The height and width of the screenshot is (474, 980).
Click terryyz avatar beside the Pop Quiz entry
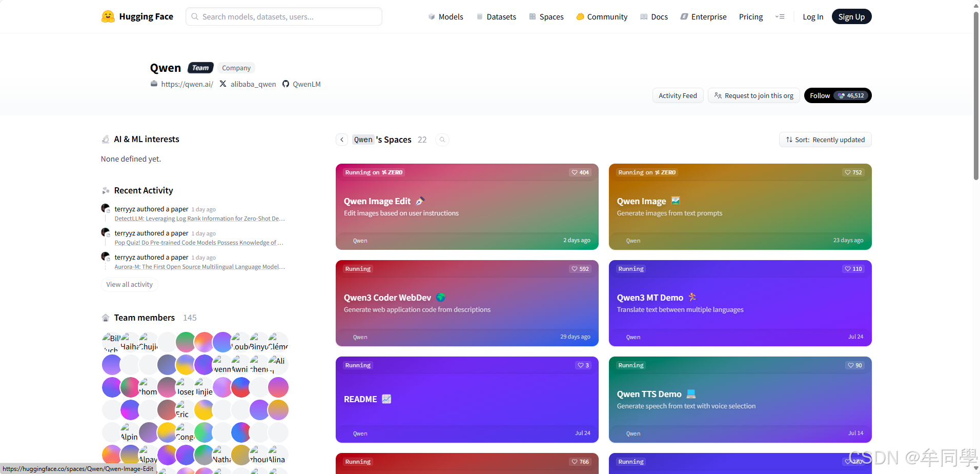coord(106,232)
